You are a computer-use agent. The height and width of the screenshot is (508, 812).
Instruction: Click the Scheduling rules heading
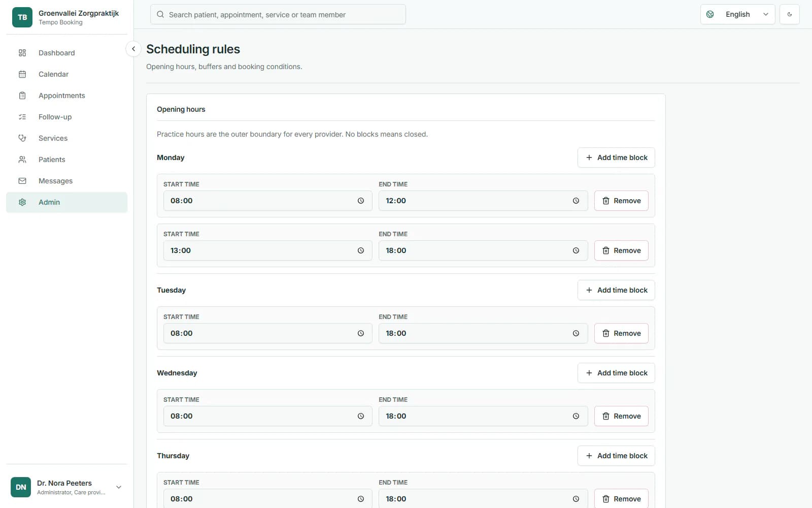193,49
